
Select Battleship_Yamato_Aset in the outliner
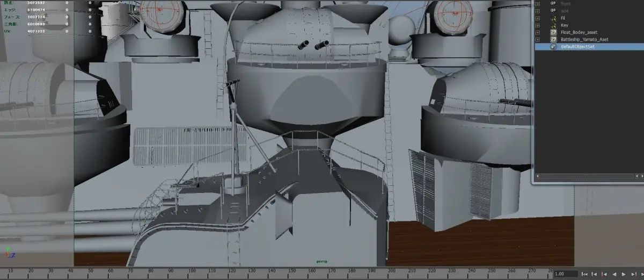point(584,39)
